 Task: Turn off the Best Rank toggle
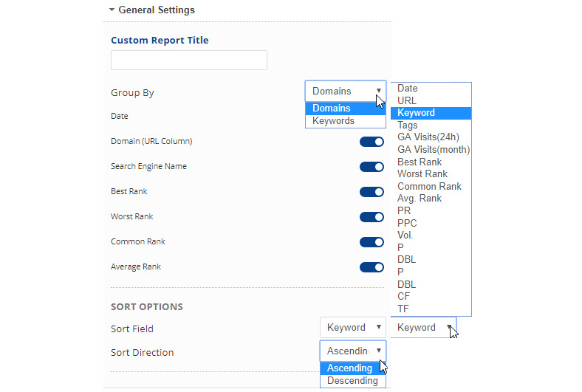click(x=372, y=192)
